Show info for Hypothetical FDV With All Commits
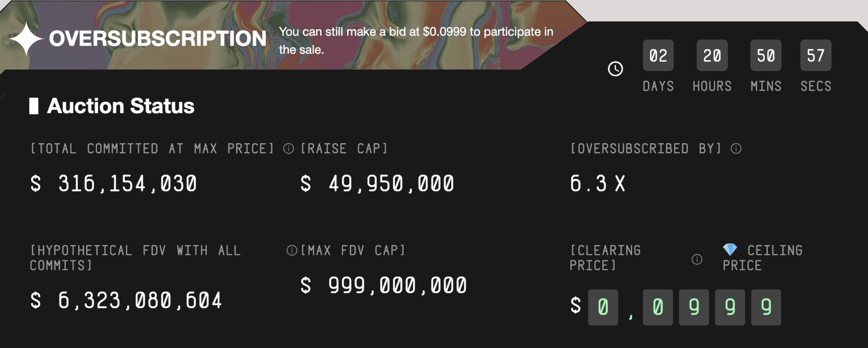 [292, 250]
